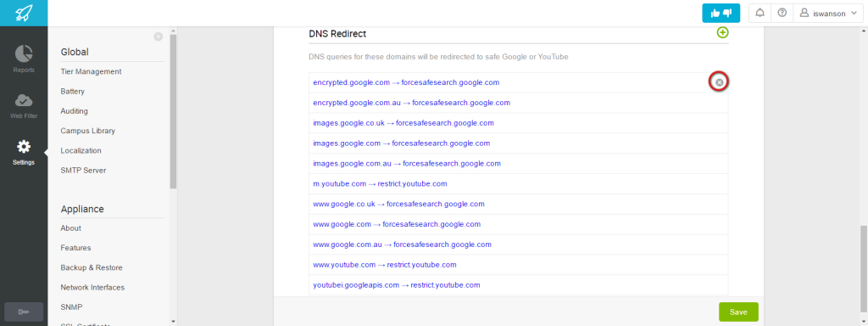
Task: Click the Appliance section heading
Action: pyautogui.click(x=82, y=209)
